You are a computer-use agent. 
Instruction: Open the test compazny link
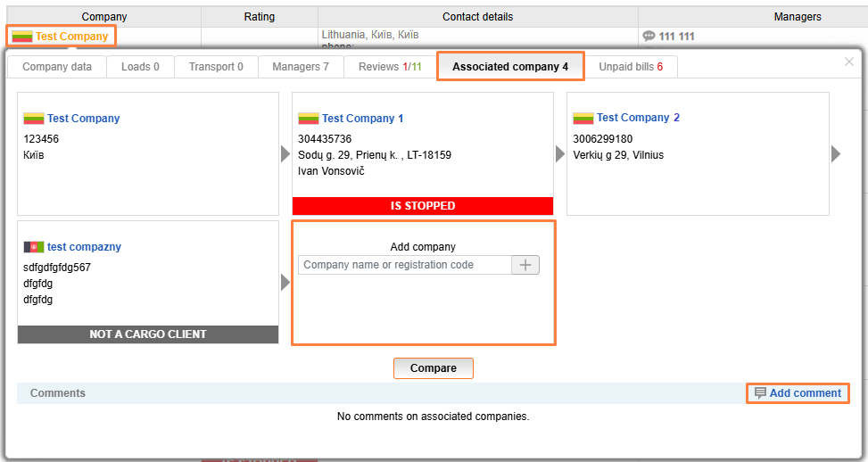[x=84, y=247]
